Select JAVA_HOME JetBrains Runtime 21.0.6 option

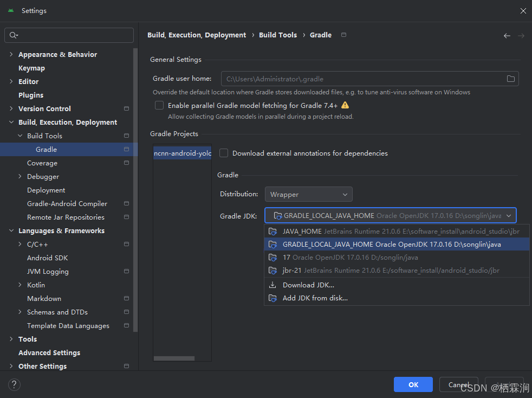click(397, 231)
